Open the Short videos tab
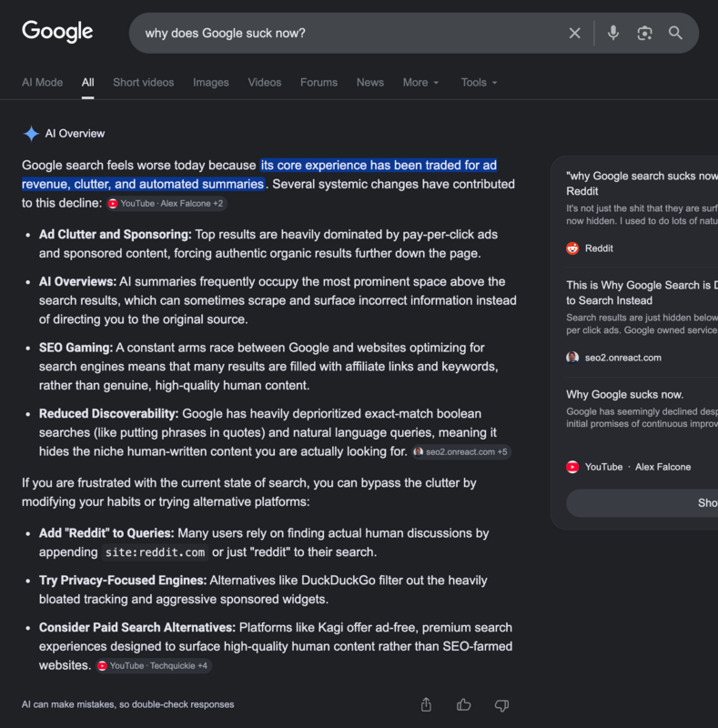Image resolution: width=718 pixels, height=728 pixels. click(x=144, y=82)
